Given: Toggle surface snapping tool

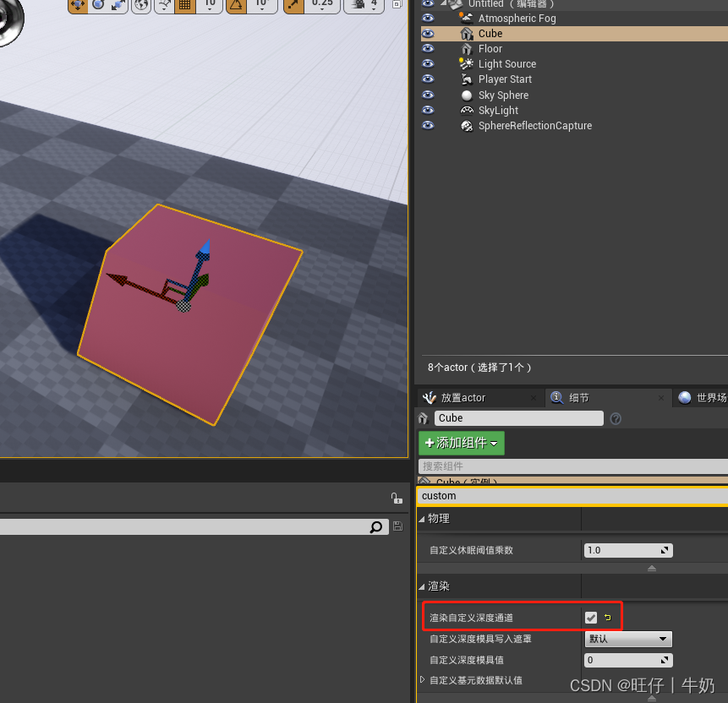Looking at the screenshot, I should tap(165, 6).
